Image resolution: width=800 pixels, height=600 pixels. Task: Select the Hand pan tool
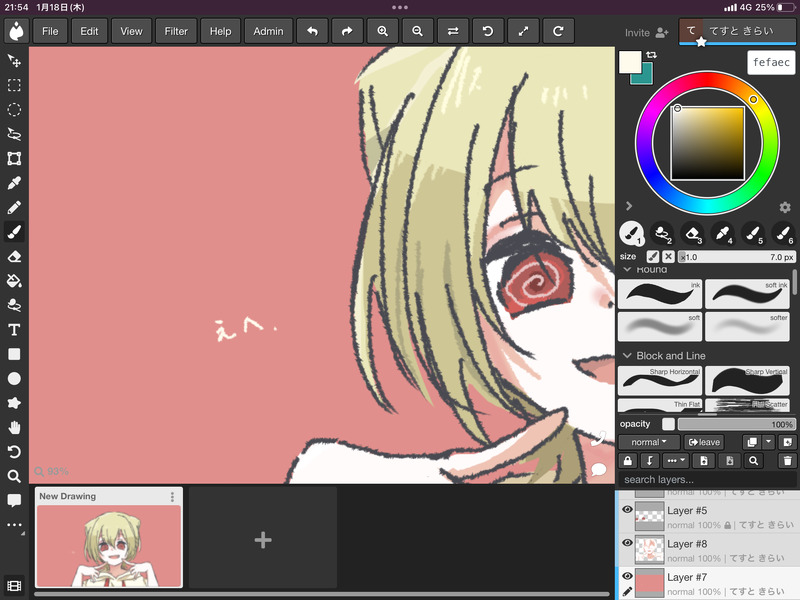(14, 428)
